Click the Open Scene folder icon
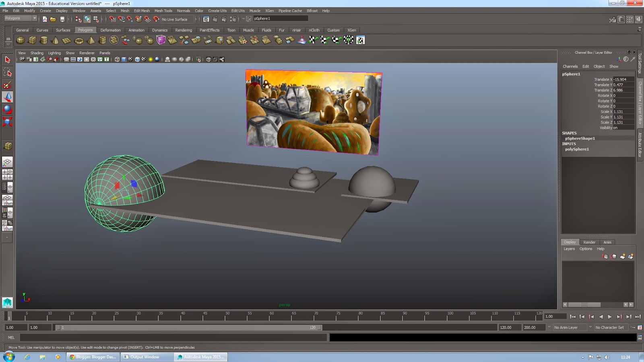Screen dimensions: 644x362 coord(53,19)
